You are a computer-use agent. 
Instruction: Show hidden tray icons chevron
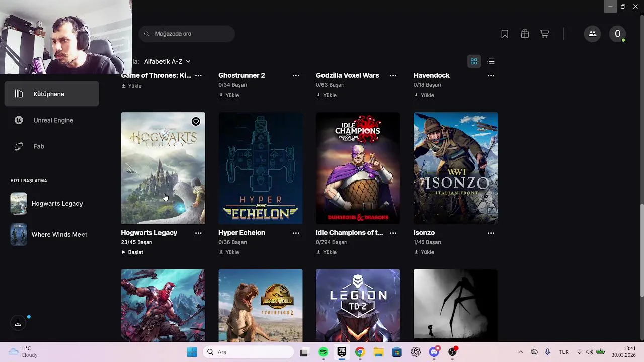click(x=521, y=352)
